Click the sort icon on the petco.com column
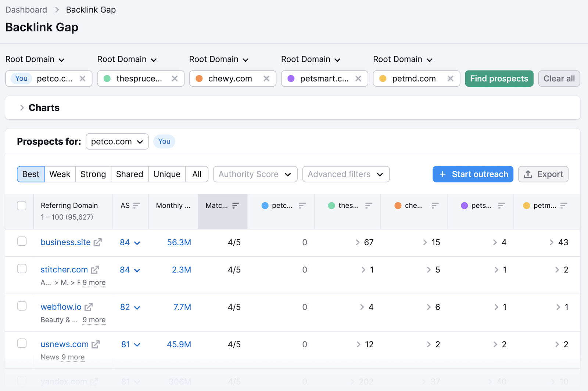Image resolution: width=588 pixels, height=391 pixels. tap(302, 205)
